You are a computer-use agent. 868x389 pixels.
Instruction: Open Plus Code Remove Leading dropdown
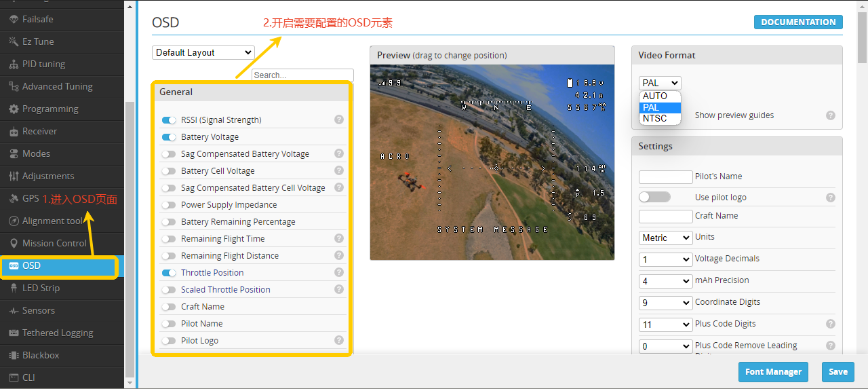click(665, 346)
